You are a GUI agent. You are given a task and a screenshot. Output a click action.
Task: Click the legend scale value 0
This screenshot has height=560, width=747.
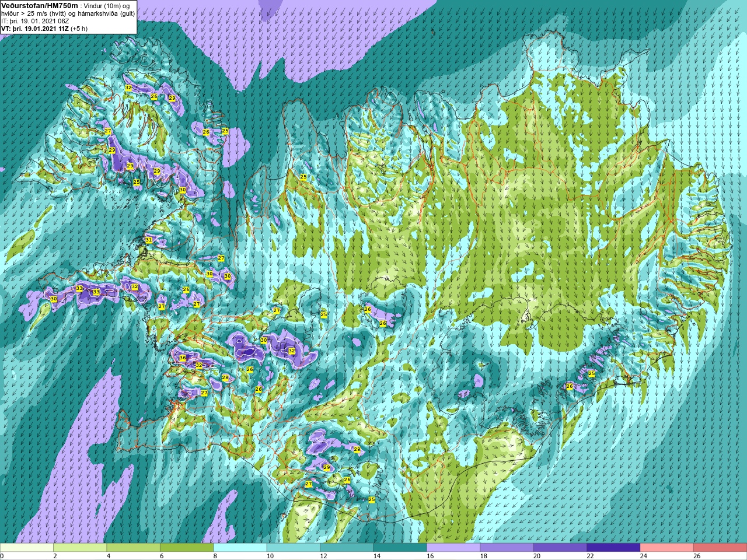coord(2,556)
